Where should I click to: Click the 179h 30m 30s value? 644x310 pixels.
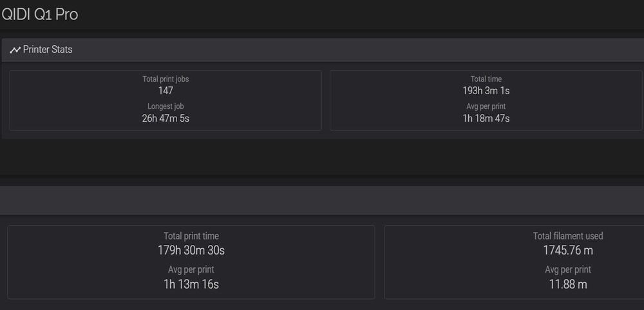click(x=191, y=250)
